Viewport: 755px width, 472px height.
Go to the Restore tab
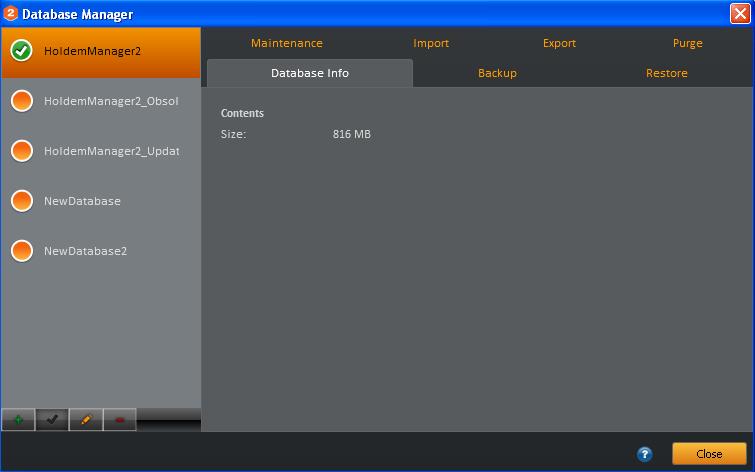[666, 73]
